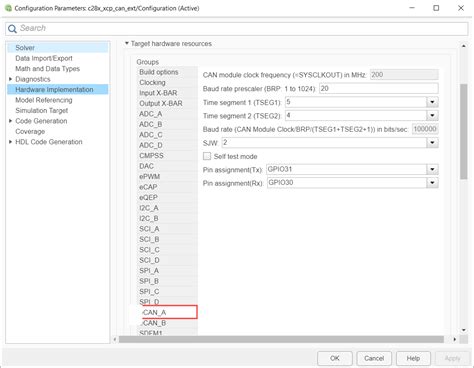
Task: Click CAN module clock frequency field
Action: (404, 75)
